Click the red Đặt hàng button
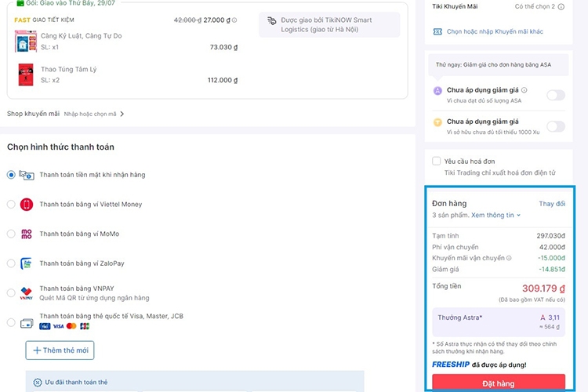The image size is (588, 392). (499, 383)
